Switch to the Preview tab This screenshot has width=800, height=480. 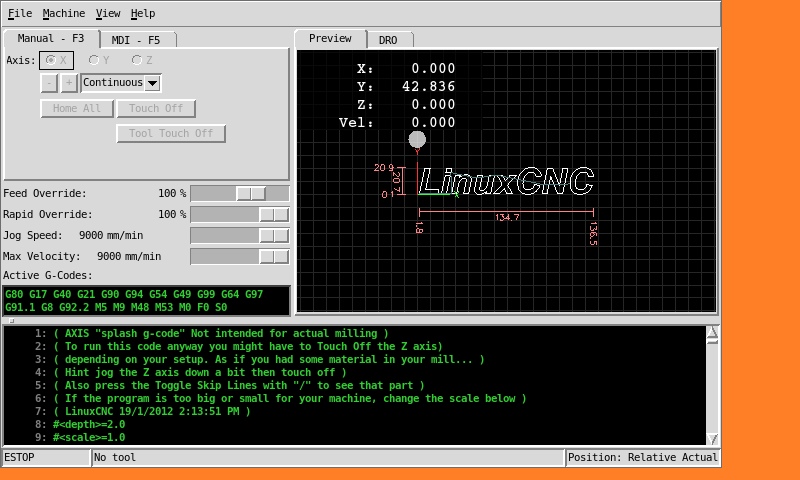[x=330, y=38]
